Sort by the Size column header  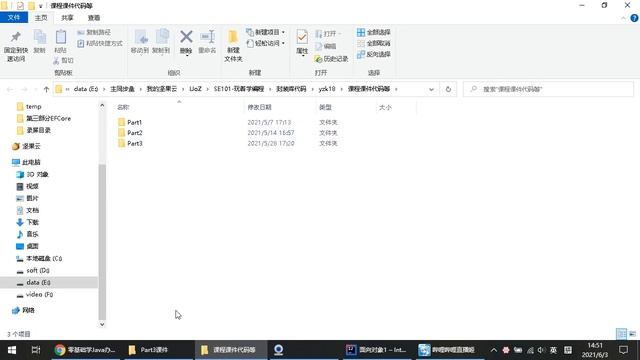pos(385,107)
